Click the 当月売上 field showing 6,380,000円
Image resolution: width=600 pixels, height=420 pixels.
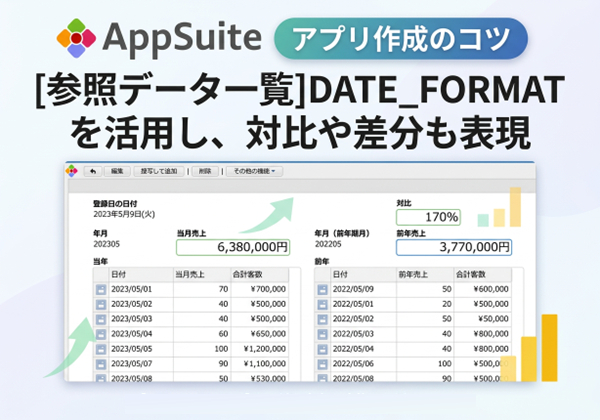[x=233, y=247]
